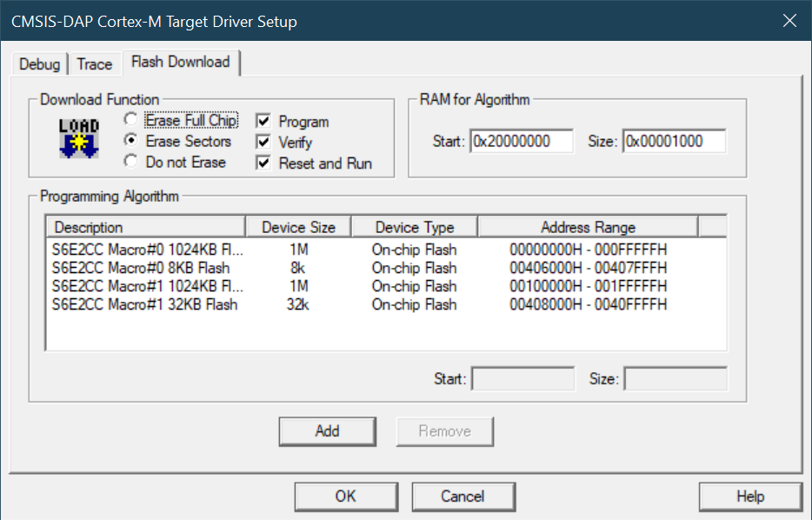Click the Cancel button
812x520 pixels.
463,497
